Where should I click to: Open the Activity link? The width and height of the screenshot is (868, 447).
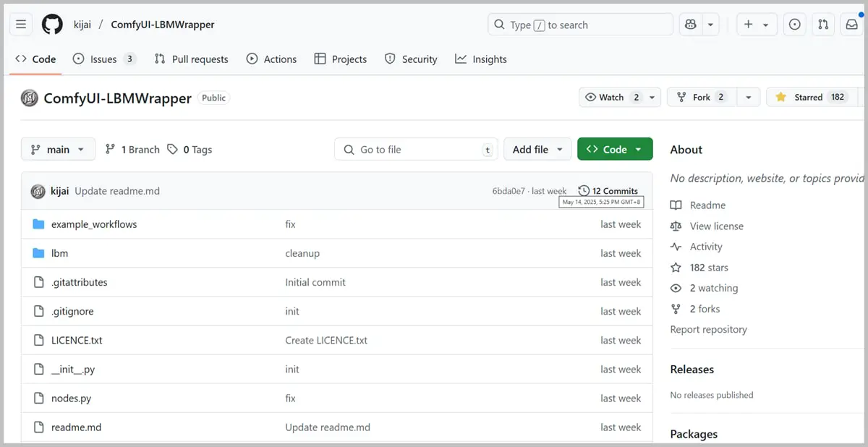[x=697, y=247]
